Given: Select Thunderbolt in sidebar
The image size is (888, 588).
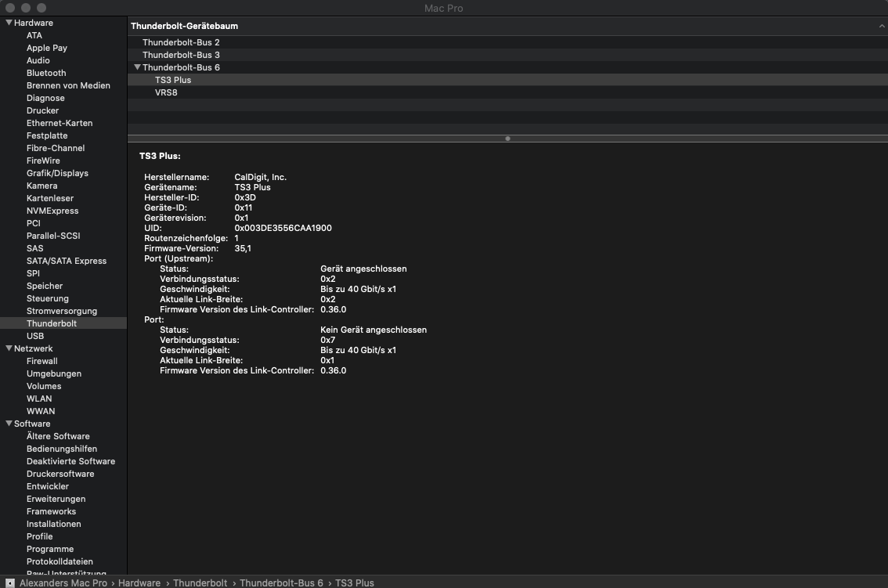Looking at the screenshot, I should click(x=52, y=323).
